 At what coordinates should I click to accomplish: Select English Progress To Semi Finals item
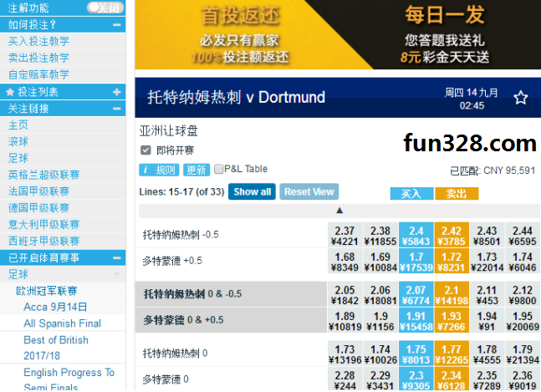(69, 379)
